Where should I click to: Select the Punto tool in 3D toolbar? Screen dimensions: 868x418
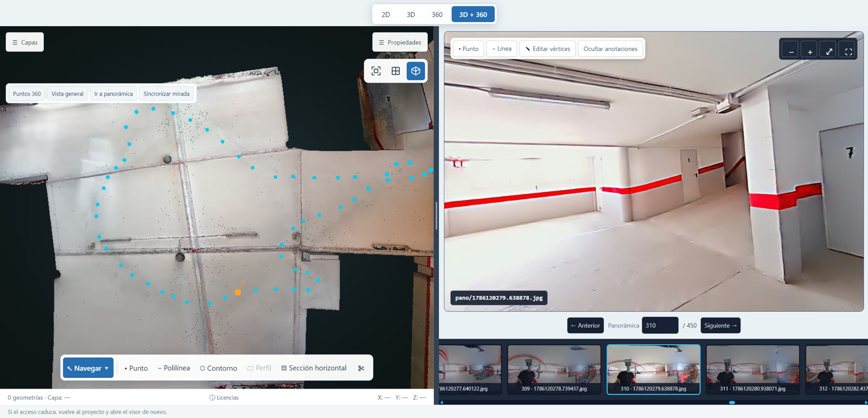pyautogui.click(x=136, y=368)
